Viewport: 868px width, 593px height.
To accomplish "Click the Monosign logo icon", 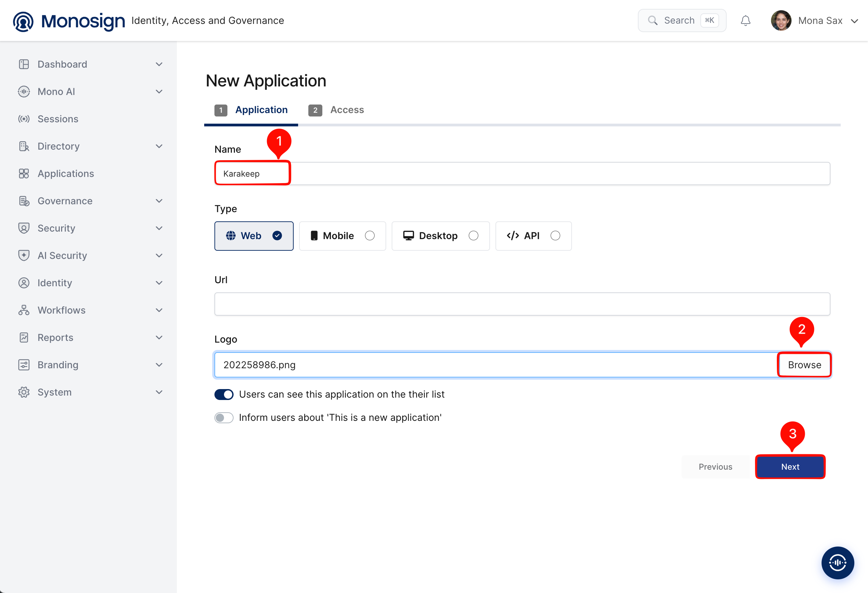I will click(23, 21).
